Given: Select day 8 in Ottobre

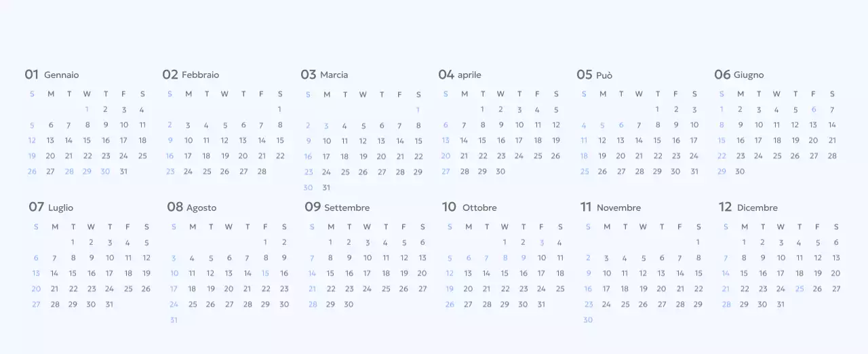Looking at the screenshot, I should [505, 258].
